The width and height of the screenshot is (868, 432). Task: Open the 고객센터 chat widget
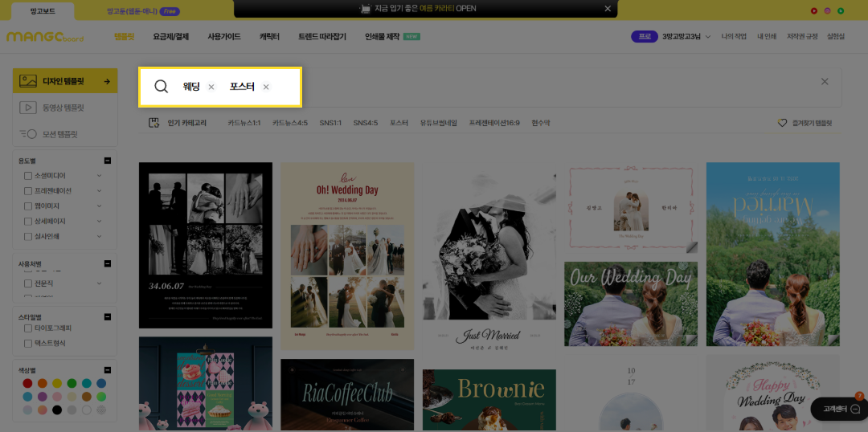point(838,409)
